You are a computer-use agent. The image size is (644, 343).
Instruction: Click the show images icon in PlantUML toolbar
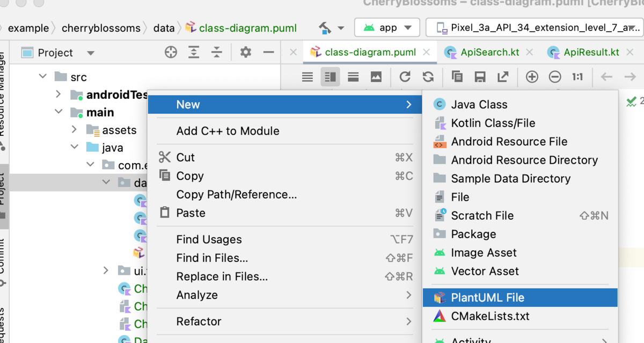tap(376, 77)
